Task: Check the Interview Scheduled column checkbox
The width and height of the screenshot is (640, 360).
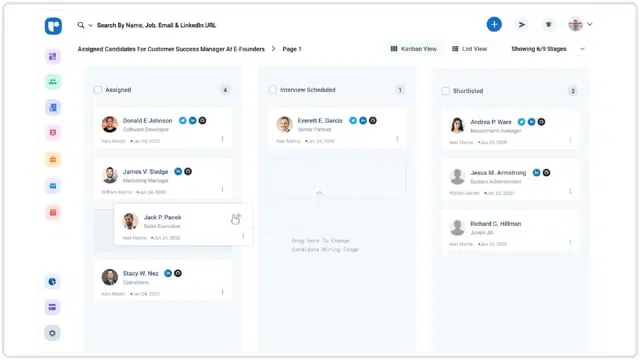Action: 273,90
